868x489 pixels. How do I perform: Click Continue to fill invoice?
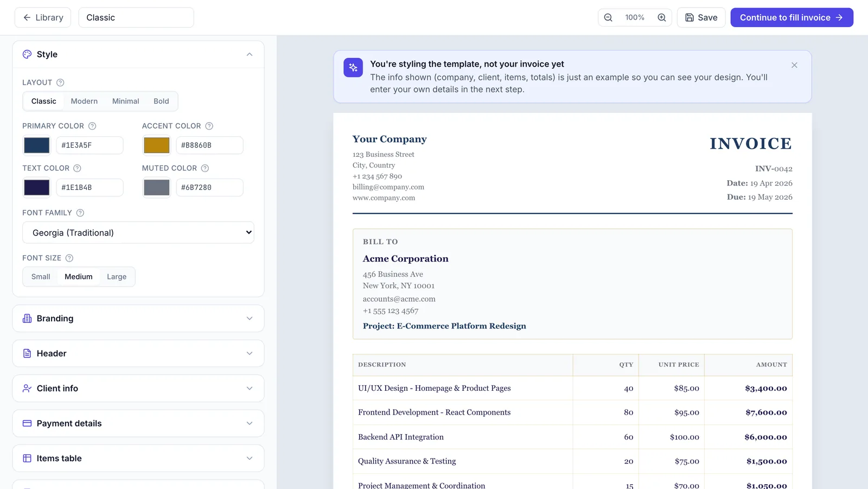(792, 17)
